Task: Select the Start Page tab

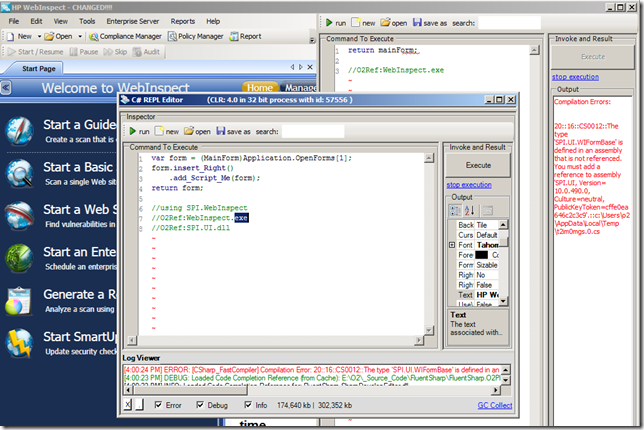Action: pyautogui.click(x=41, y=67)
